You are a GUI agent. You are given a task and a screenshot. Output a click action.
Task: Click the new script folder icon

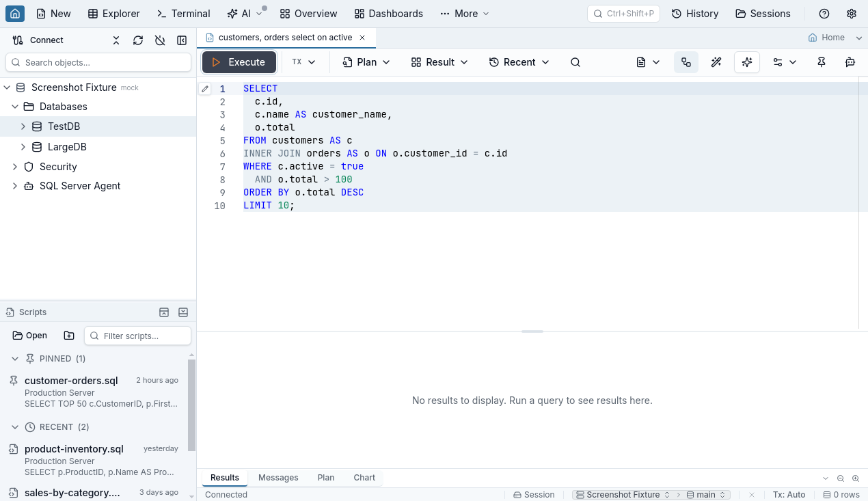tap(69, 336)
